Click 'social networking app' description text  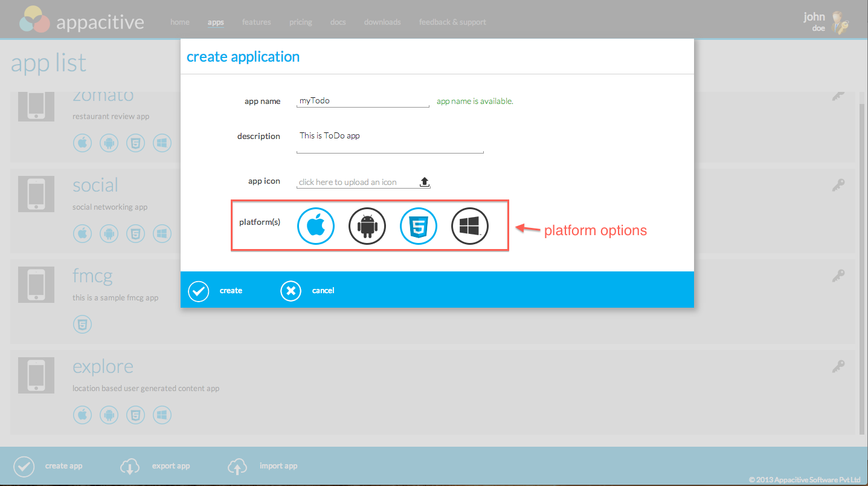[x=110, y=207]
